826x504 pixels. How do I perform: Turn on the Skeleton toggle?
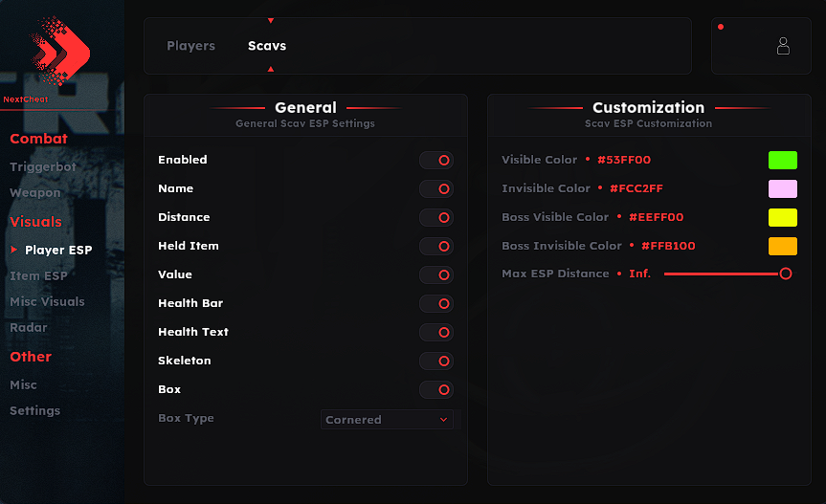point(436,361)
